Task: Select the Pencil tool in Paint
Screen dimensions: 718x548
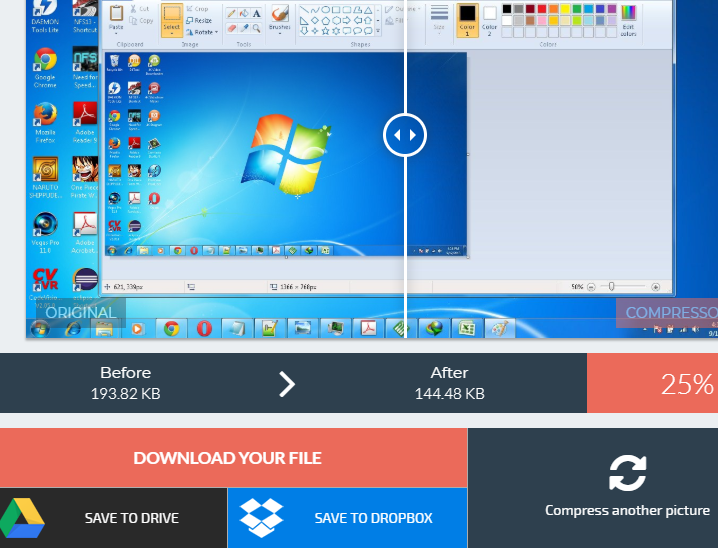Action: (x=232, y=13)
